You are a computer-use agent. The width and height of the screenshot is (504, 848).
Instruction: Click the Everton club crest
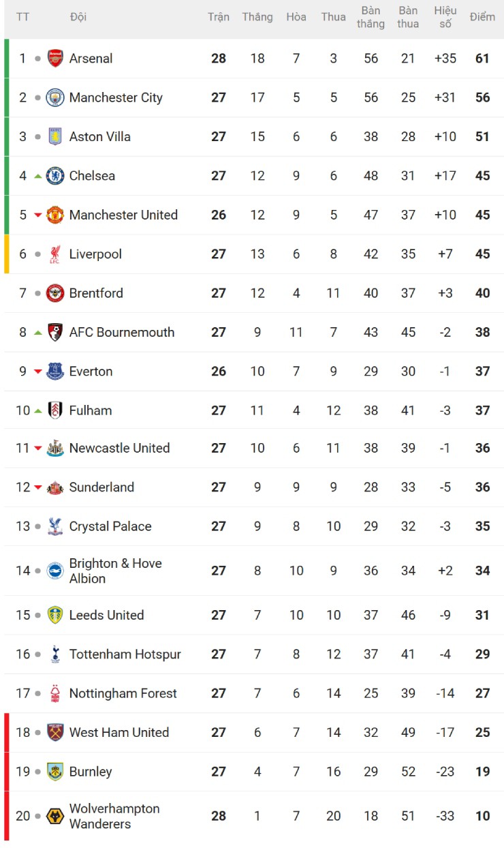click(x=55, y=372)
